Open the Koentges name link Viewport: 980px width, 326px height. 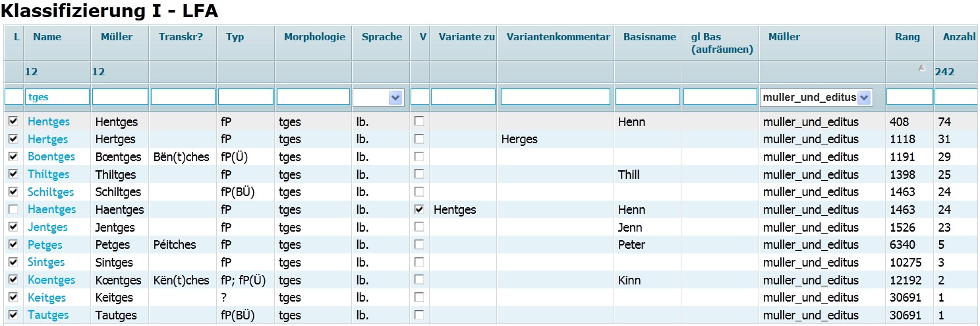51,280
